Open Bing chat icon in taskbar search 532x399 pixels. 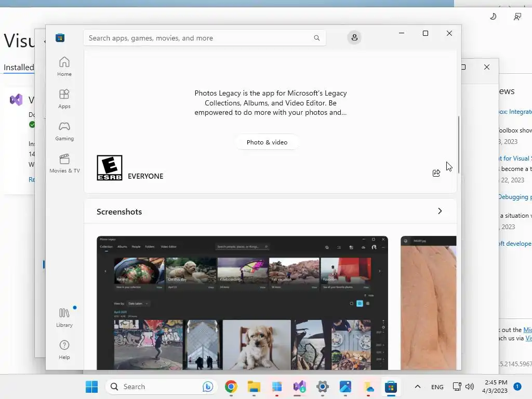pyautogui.click(x=208, y=387)
